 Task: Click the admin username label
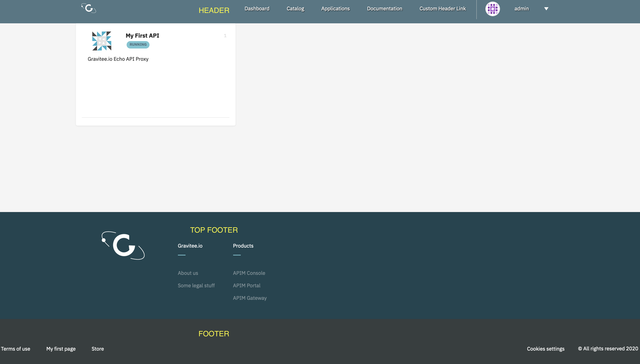point(521,9)
